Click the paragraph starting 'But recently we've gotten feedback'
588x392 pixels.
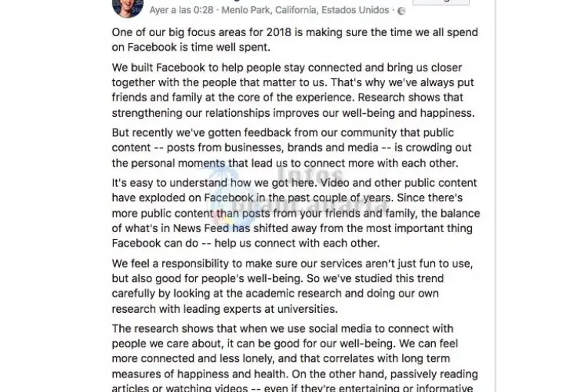pyautogui.click(x=292, y=148)
